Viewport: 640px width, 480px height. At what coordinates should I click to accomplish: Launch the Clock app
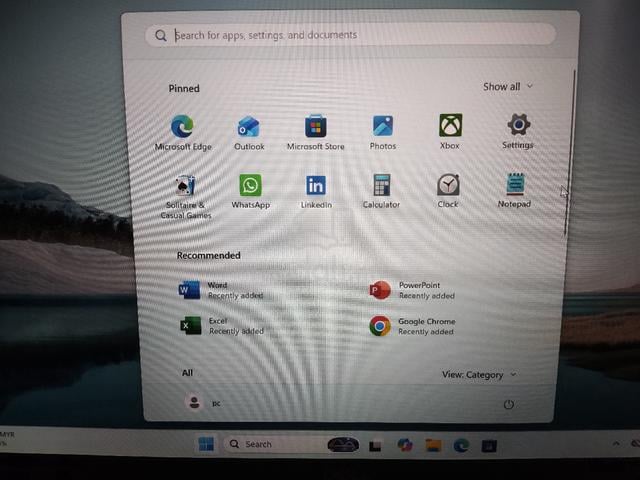click(448, 191)
